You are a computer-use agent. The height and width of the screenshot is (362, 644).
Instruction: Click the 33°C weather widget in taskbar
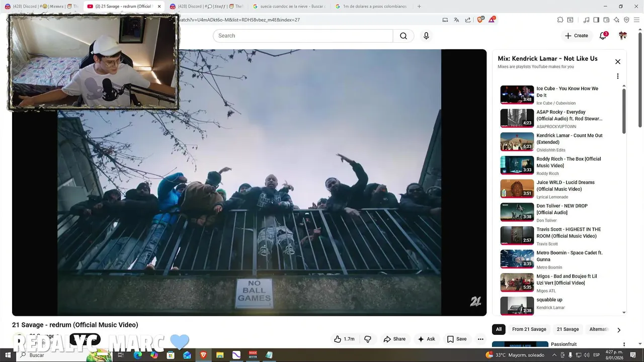point(515,355)
